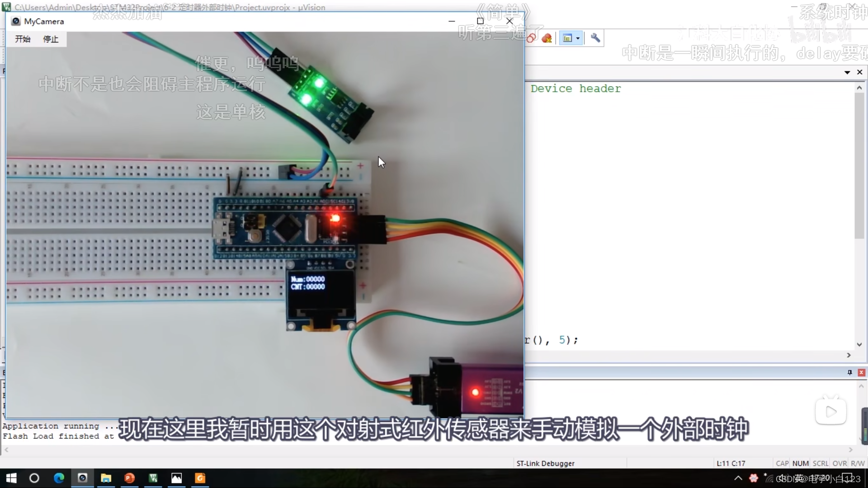Select the peripheral register view icon

pyautogui.click(x=567, y=38)
